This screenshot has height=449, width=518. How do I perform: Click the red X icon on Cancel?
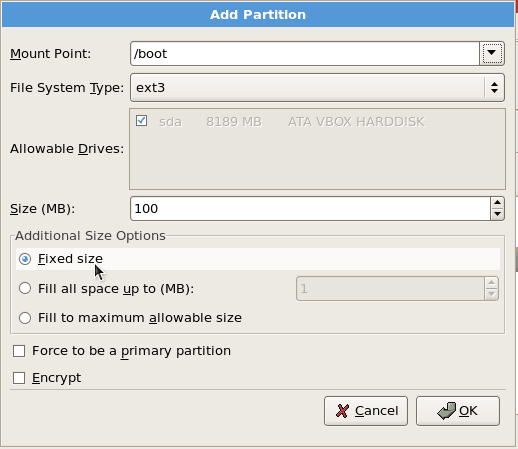coord(342,411)
